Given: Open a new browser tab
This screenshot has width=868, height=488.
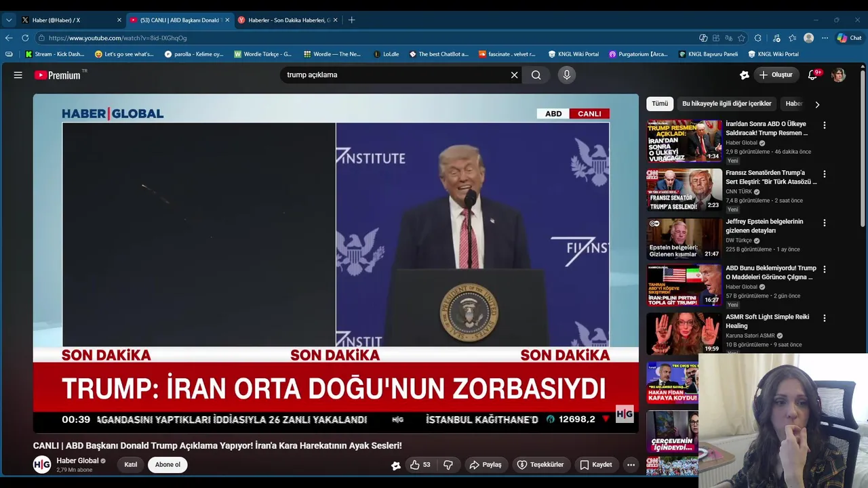Looking at the screenshot, I should coord(351,20).
